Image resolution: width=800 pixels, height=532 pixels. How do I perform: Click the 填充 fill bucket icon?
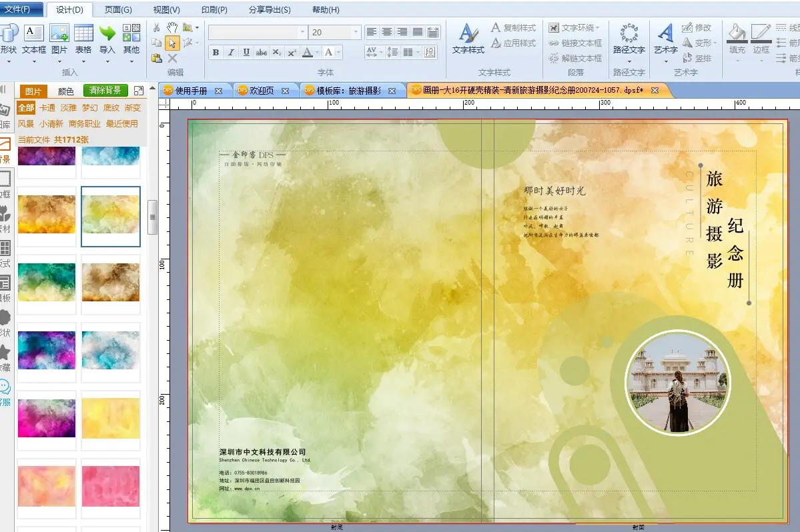[737, 33]
